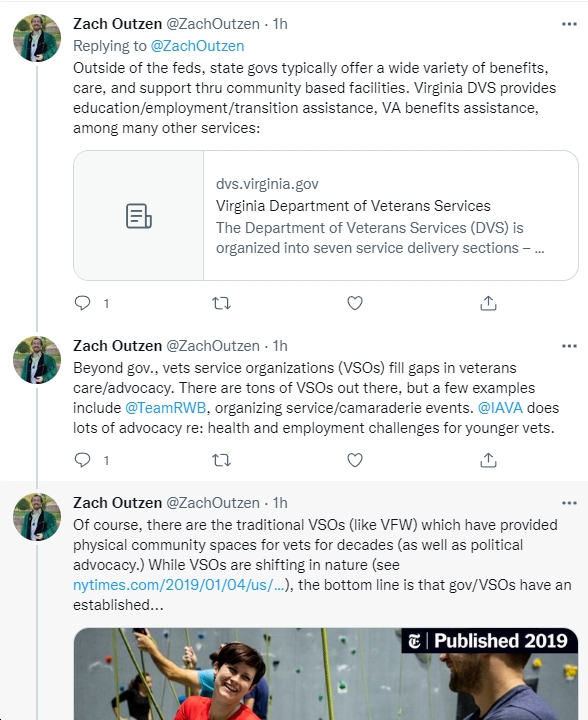588x720 pixels.
Task: Reply to the Virginia DVS tweet
Action: 83,303
